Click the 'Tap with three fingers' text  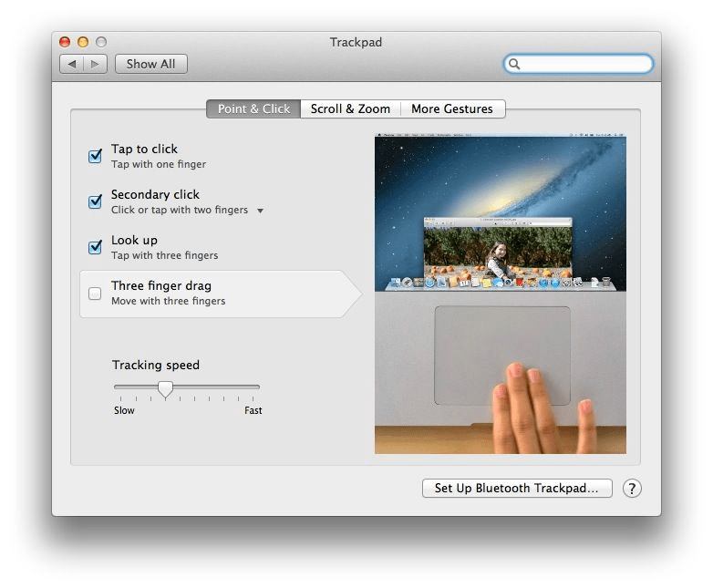tap(165, 255)
